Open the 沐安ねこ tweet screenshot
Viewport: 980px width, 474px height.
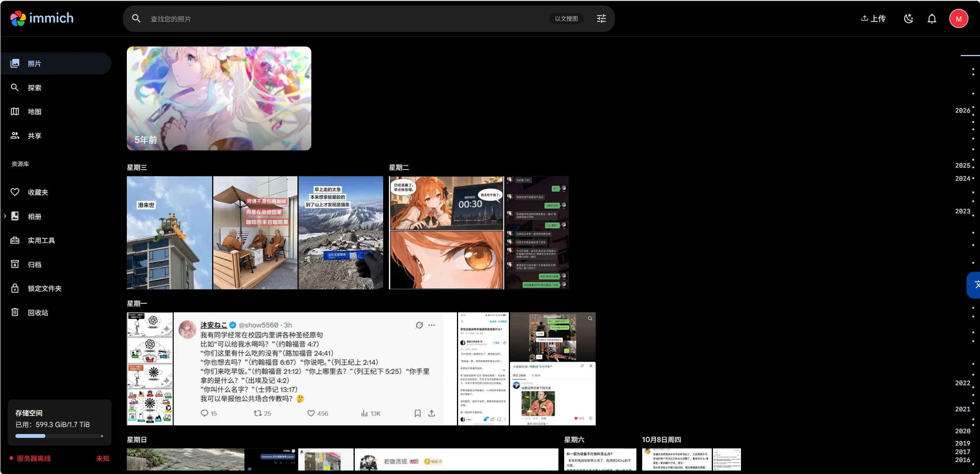coord(315,369)
